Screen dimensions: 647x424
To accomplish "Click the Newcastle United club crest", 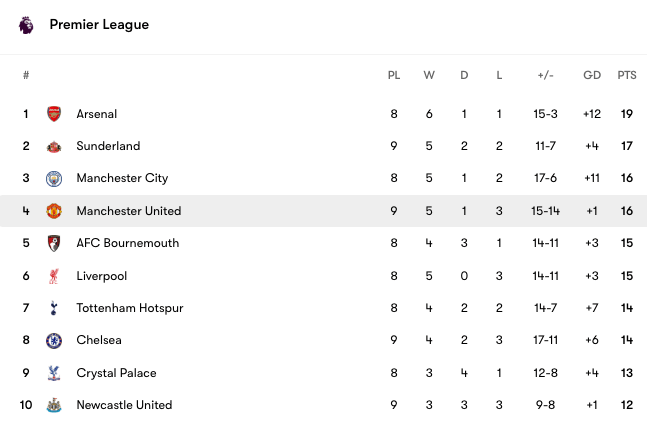I will point(54,405).
